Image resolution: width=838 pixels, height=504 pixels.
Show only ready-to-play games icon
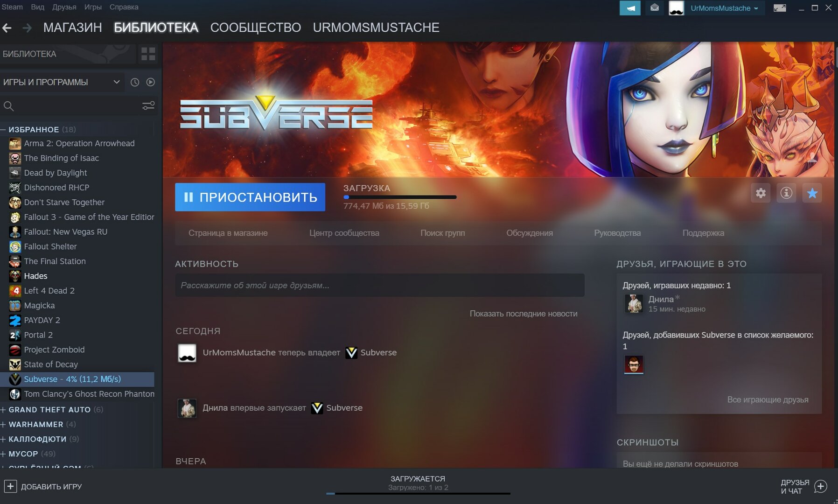point(151,82)
